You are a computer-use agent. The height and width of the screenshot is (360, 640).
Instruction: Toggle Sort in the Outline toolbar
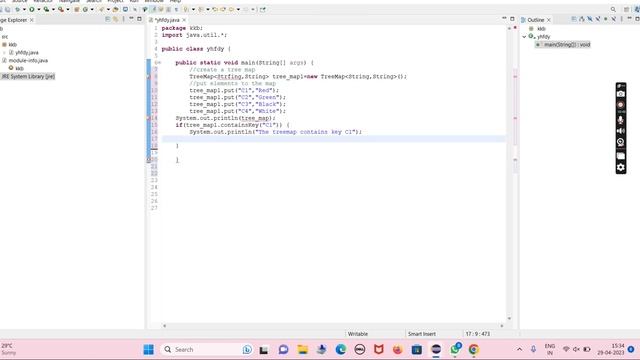pyautogui.click(x=582, y=20)
